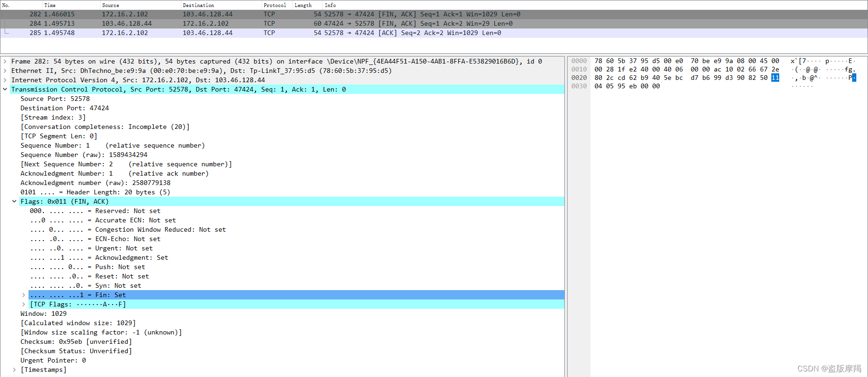The image size is (868, 377).
Task: Sort by the Info column header
Action: [x=595, y=5]
